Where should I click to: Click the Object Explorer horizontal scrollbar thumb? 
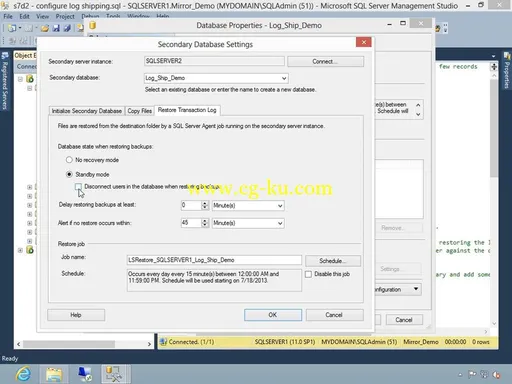[69, 344]
